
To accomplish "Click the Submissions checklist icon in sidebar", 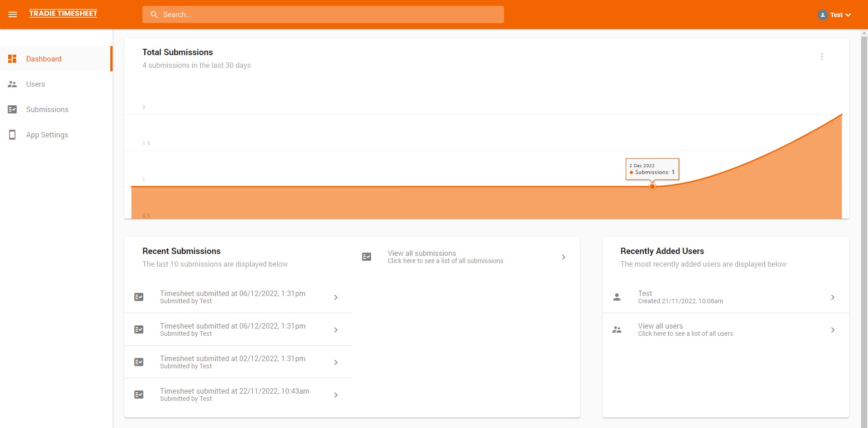I will pyautogui.click(x=12, y=109).
